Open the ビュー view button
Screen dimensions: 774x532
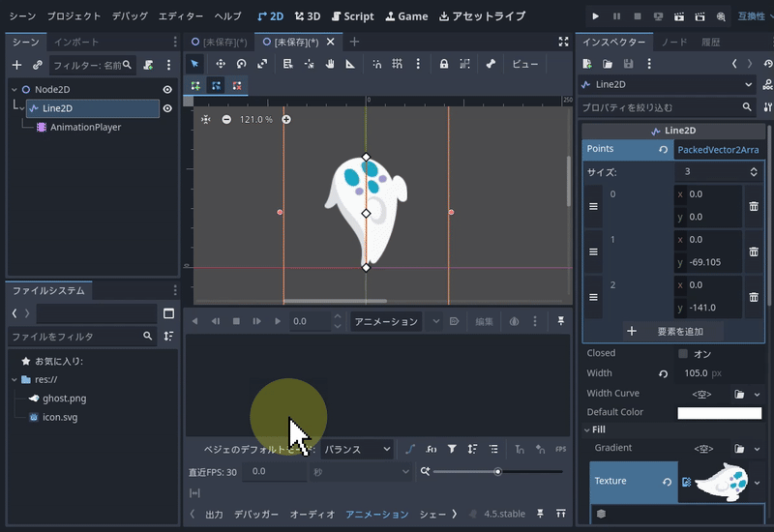[x=525, y=64]
